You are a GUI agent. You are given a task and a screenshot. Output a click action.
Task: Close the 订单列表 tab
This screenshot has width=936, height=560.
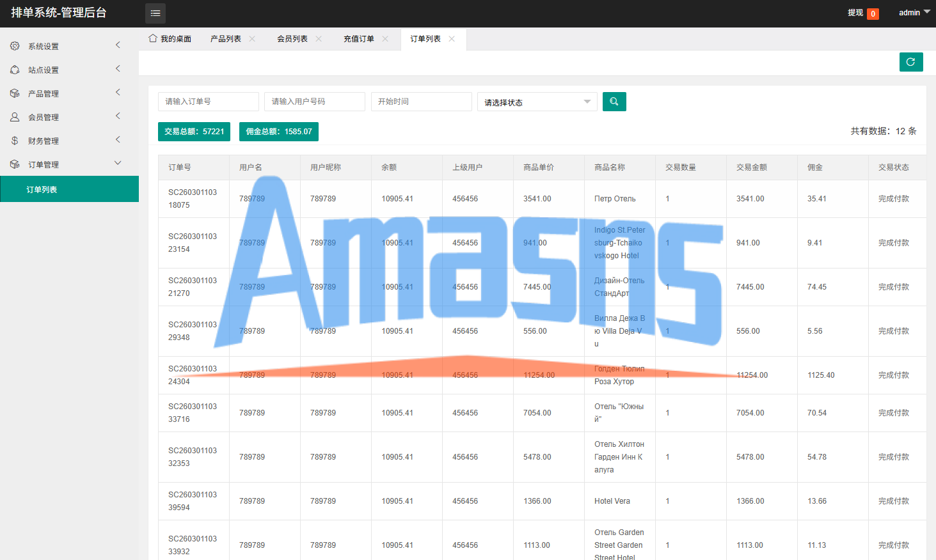[452, 39]
